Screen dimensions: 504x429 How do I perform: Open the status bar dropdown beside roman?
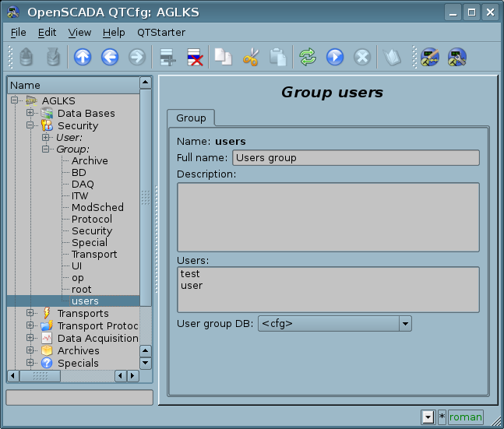pos(428,417)
